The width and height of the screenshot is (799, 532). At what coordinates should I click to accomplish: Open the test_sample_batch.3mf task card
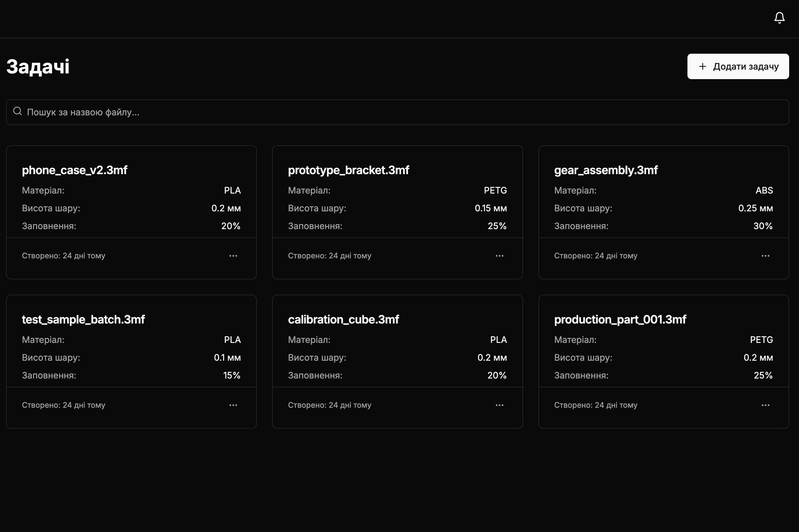(x=83, y=319)
